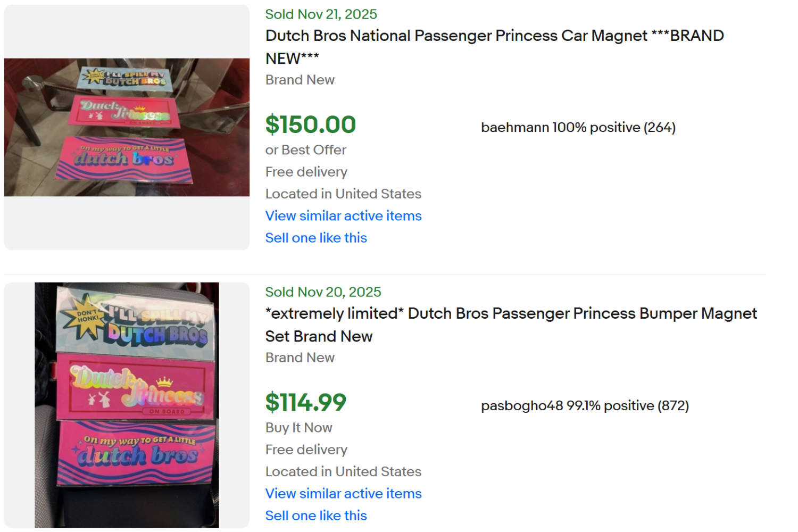Click Sell one like this under the second listing

(x=316, y=516)
